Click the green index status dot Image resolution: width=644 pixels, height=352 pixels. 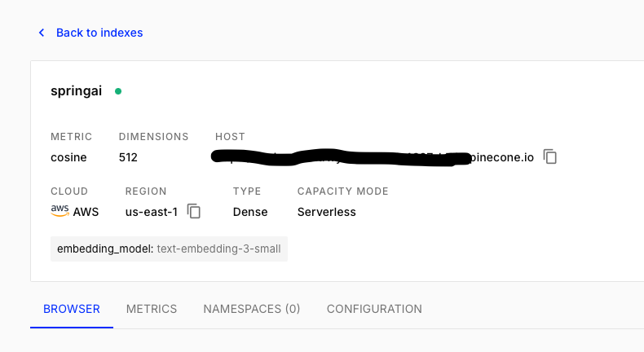(x=118, y=91)
